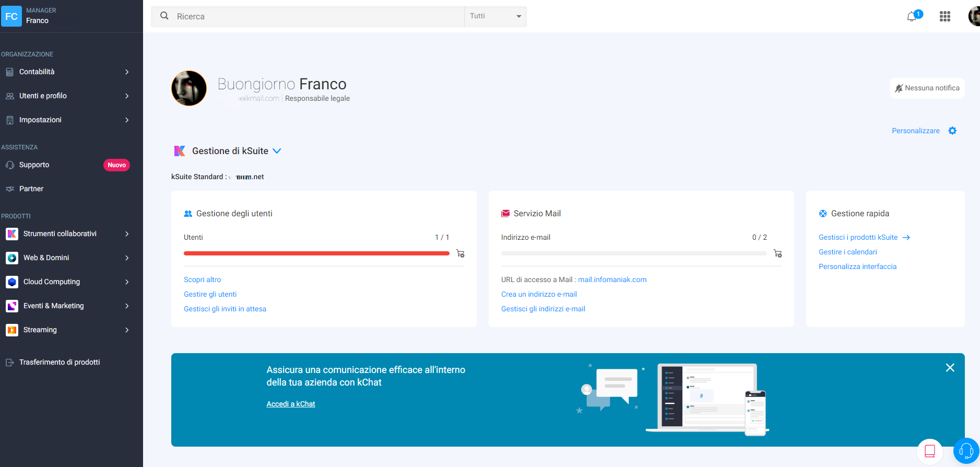Click the Gestire i calendari link

click(x=848, y=252)
